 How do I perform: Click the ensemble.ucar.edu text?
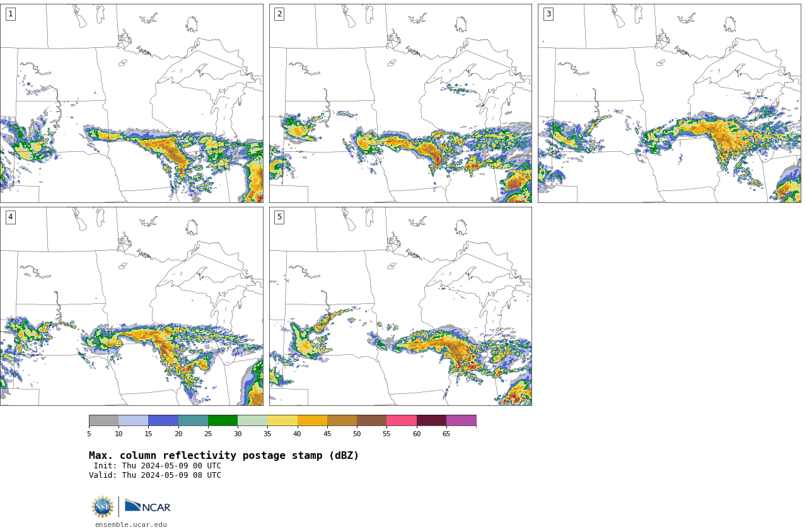click(x=131, y=524)
